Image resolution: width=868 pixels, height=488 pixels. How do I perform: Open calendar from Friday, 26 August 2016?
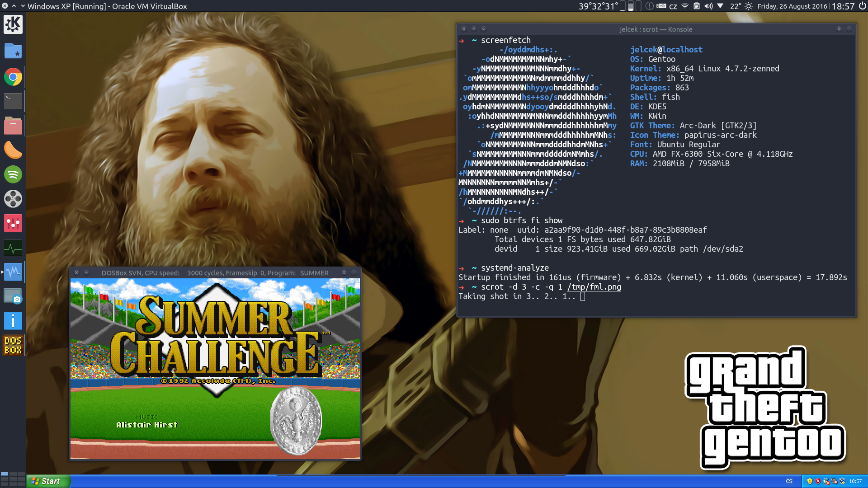click(x=792, y=6)
